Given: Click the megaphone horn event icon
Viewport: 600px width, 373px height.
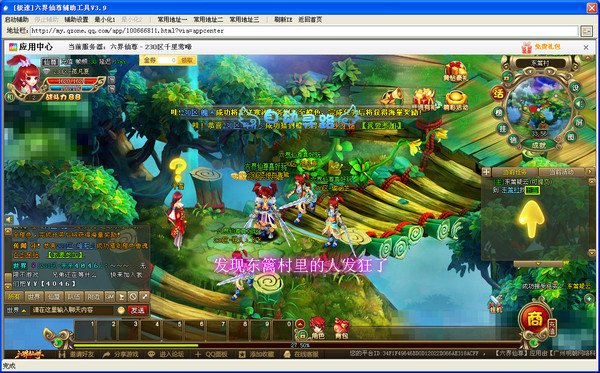Looking at the screenshot, I should point(393,97).
